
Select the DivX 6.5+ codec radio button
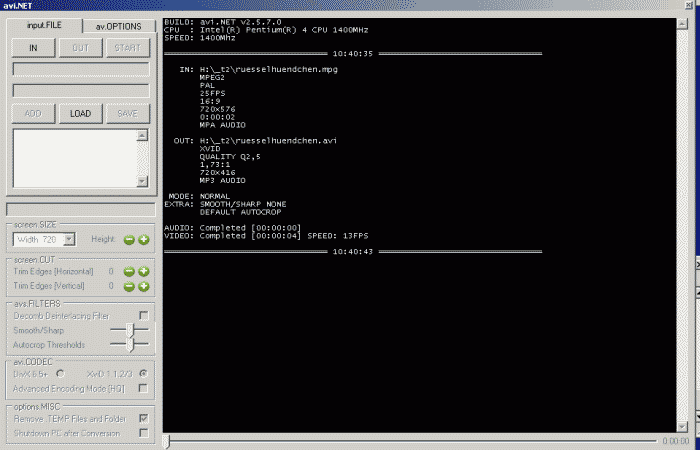(59, 373)
